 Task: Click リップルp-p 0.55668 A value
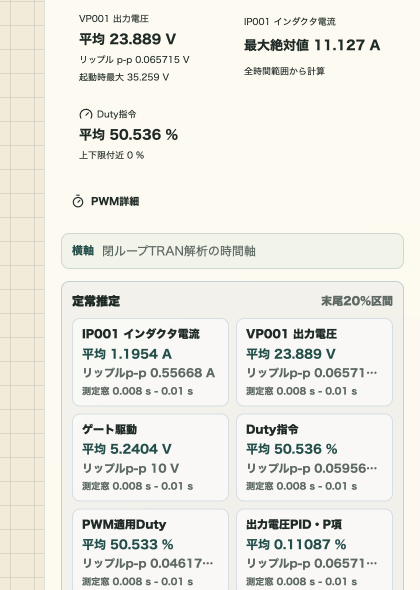coord(149,373)
